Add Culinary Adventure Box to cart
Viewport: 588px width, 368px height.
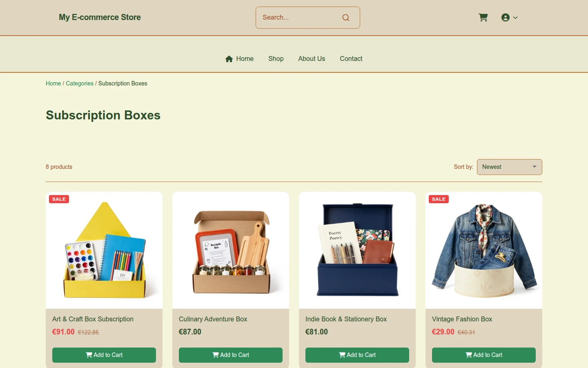pyautogui.click(x=231, y=355)
